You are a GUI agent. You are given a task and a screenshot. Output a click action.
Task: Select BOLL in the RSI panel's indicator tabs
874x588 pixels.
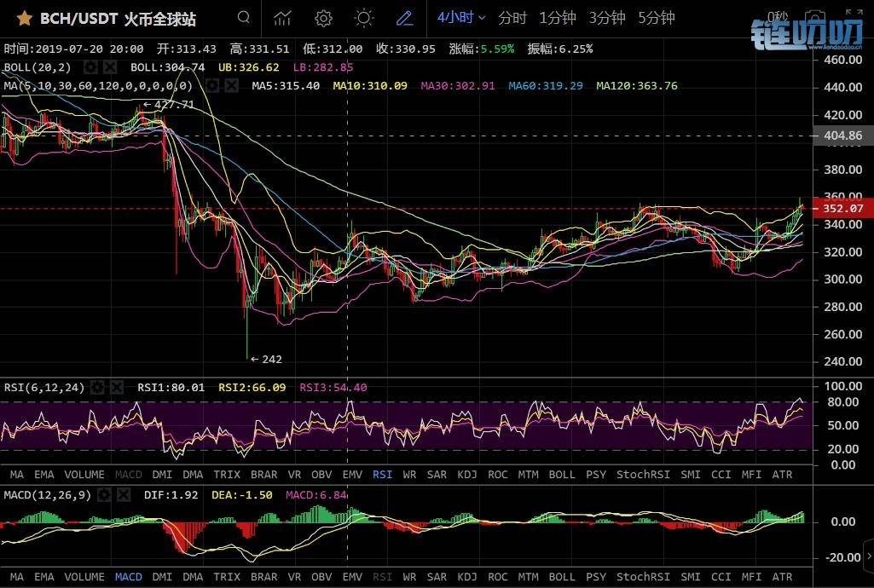tap(562, 475)
